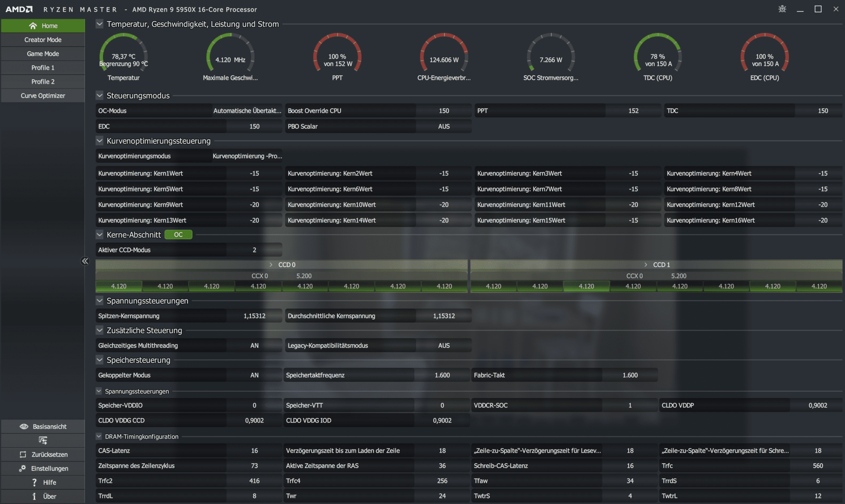The height and width of the screenshot is (504, 845).
Task: Switch to Creator Mode profile
Action: coord(43,40)
